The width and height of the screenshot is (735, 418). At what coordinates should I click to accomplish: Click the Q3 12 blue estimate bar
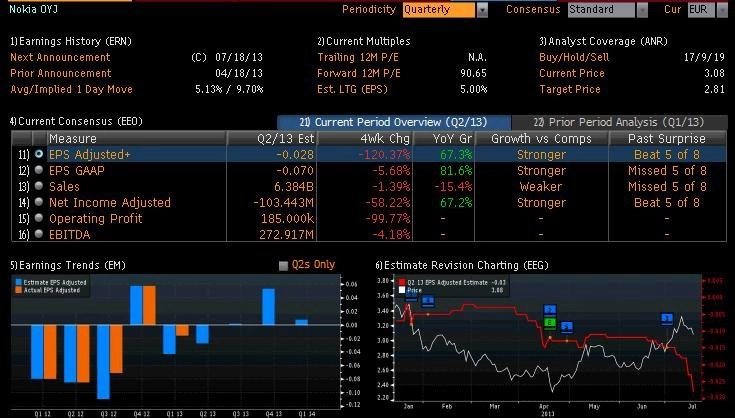(103, 362)
